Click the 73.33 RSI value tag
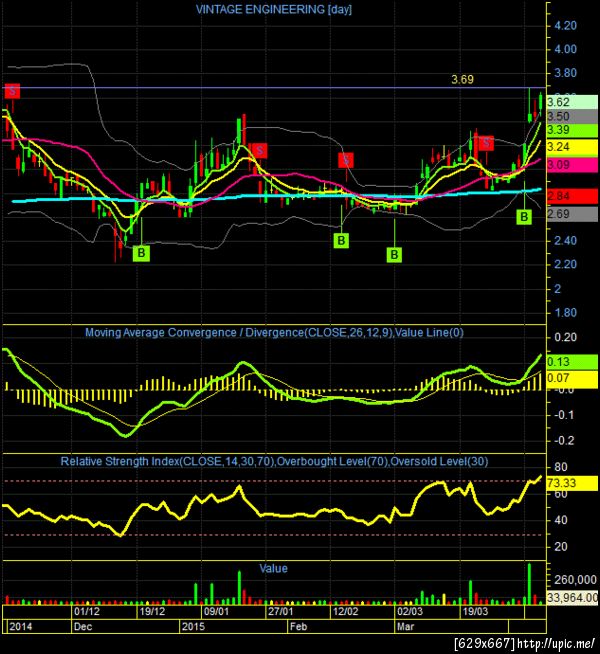 pyautogui.click(x=572, y=483)
